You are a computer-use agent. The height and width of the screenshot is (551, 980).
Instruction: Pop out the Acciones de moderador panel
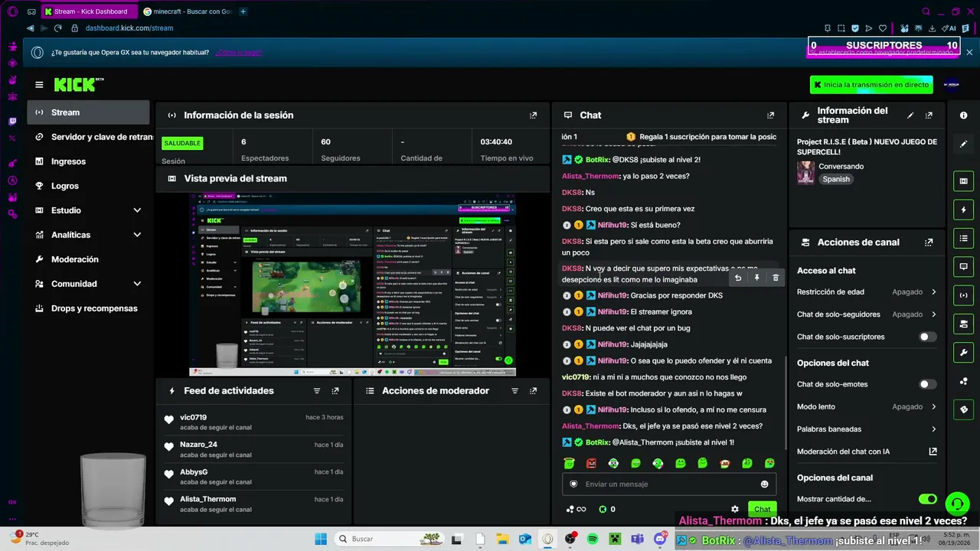coord(534,391)
